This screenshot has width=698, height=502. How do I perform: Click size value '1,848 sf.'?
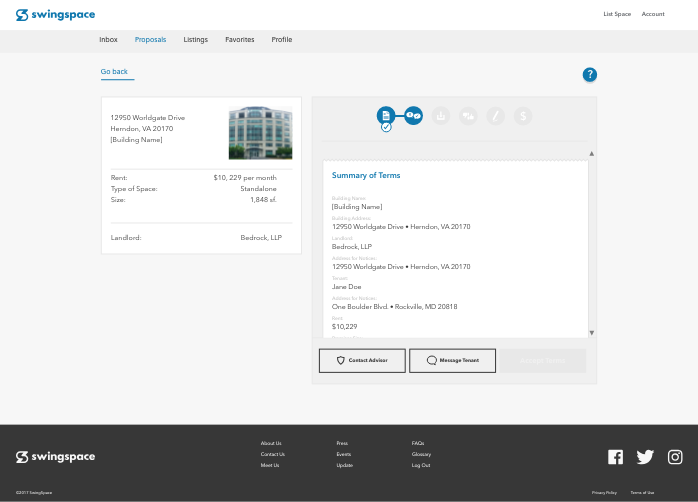pos(263,200)
